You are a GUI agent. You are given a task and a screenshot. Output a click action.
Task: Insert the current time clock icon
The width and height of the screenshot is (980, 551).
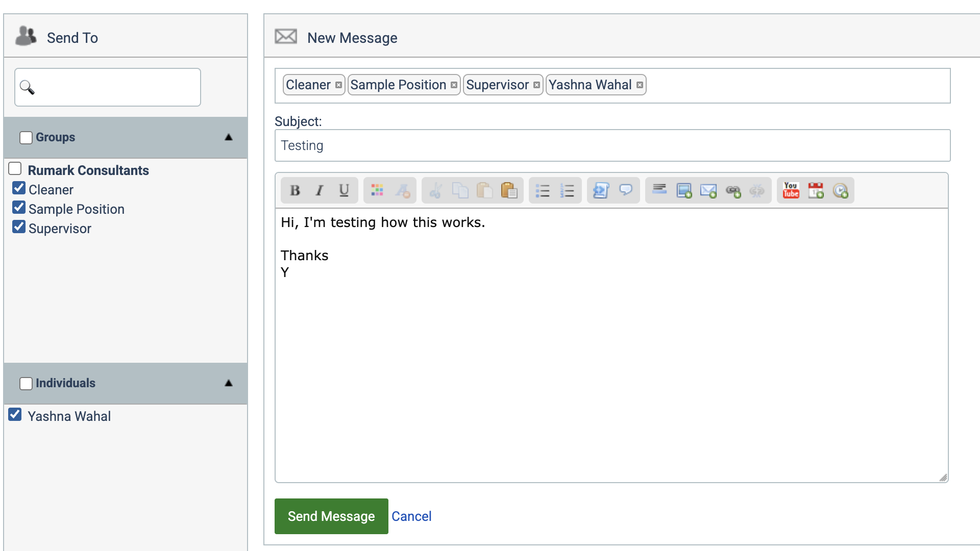click(x=840, y=191)
